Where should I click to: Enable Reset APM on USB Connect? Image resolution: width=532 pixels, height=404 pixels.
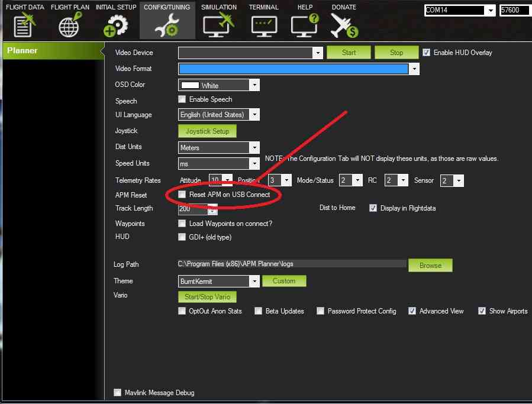(182, 195)
